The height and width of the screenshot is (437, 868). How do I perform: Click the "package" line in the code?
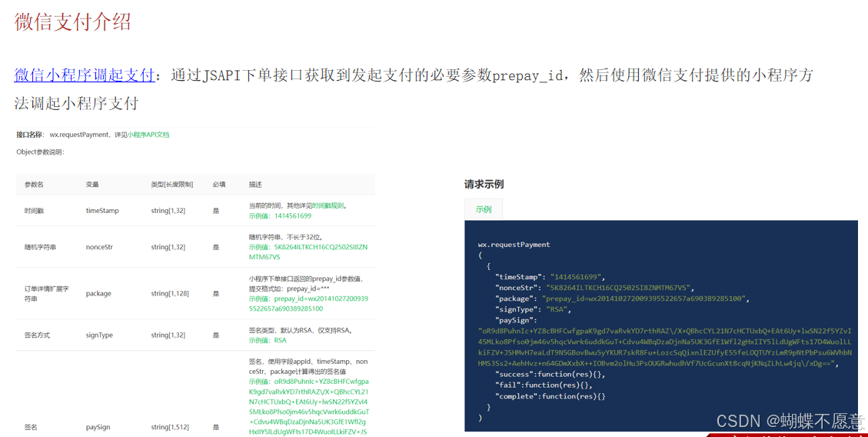622,299
